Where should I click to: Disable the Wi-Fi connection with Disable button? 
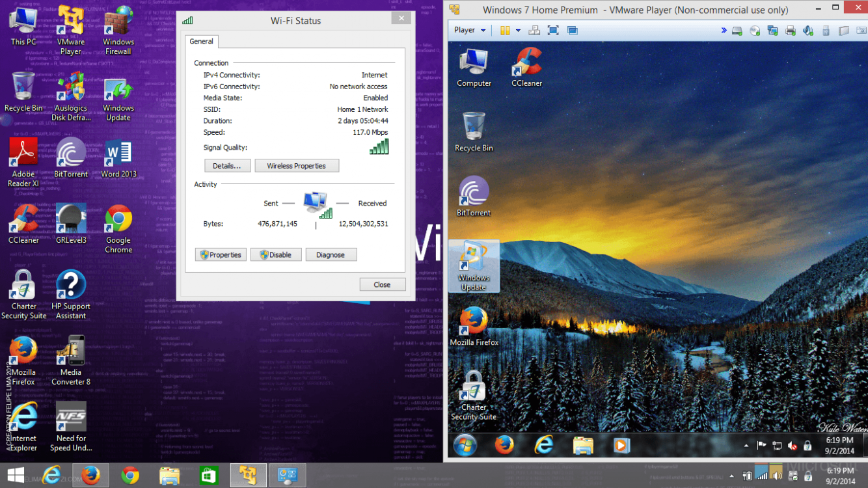[276, 255]
